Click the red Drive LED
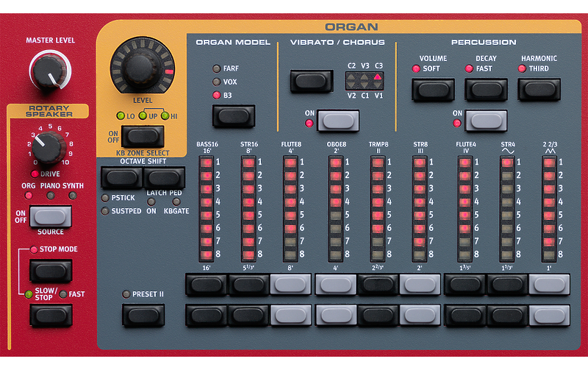This screenshot has width=588, height=370. pyautogui.click(x=35, y=174)
